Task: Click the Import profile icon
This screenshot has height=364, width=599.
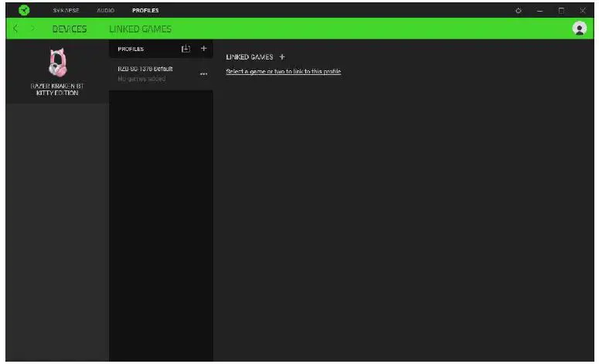Action: 185,49
